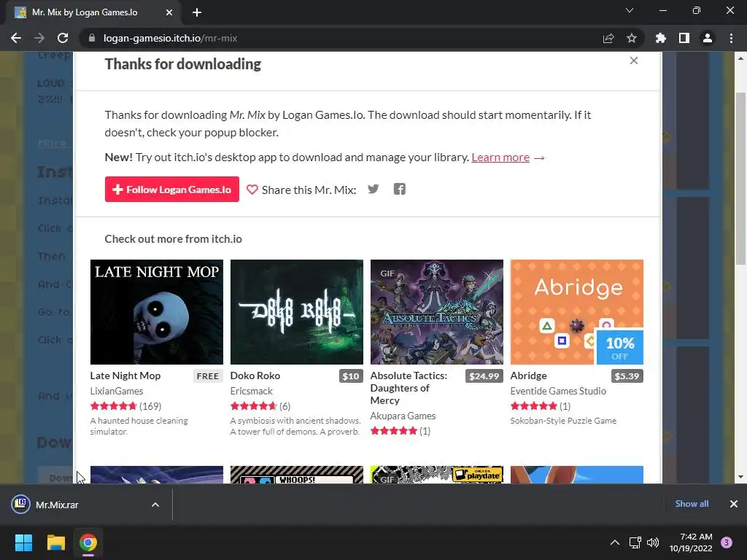
Task: Click the scrollbar up arrow
Action: (x=740, y=58)
